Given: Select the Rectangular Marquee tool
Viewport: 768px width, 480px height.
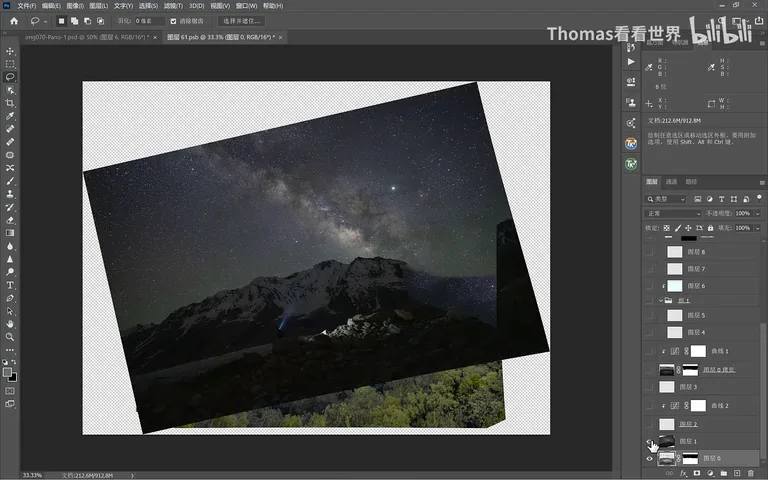Looking at the screenshot, I should [10, 64].
